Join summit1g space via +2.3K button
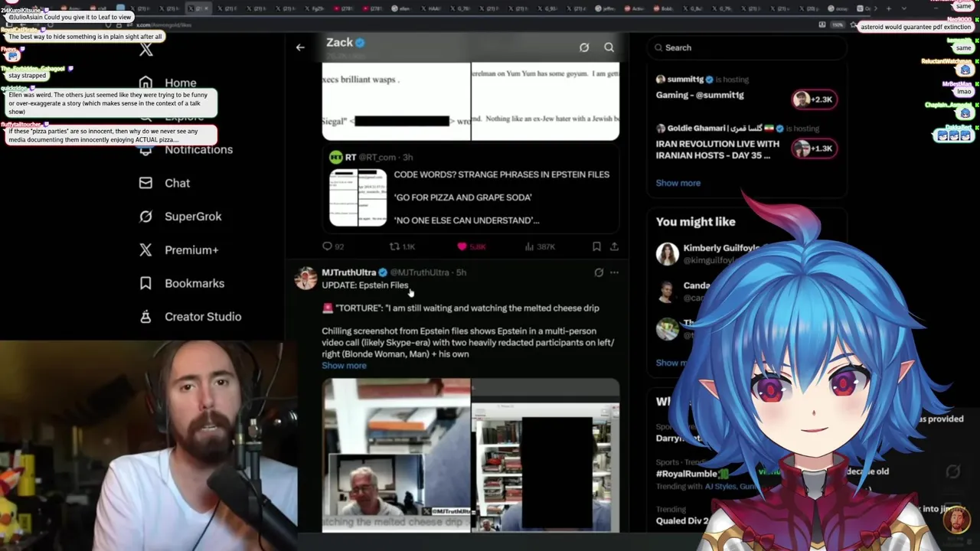 pos(814,99)
